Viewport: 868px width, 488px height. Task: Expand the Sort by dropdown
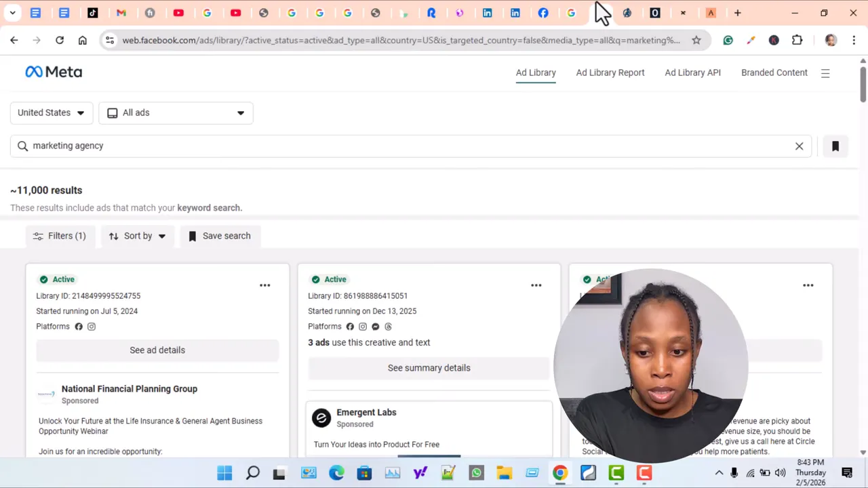tap(137, 236)
